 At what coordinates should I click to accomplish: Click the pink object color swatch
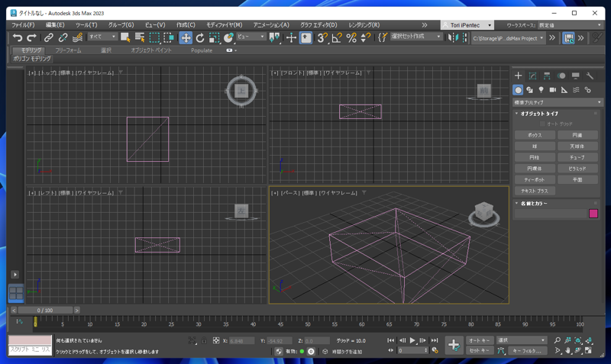click(x=593, y=214)
